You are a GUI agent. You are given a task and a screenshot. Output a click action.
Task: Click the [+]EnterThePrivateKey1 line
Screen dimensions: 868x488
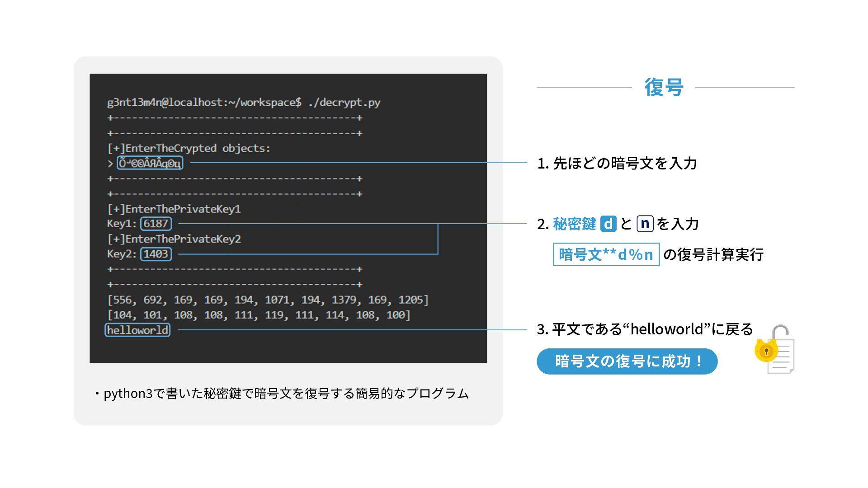point(174,209)
